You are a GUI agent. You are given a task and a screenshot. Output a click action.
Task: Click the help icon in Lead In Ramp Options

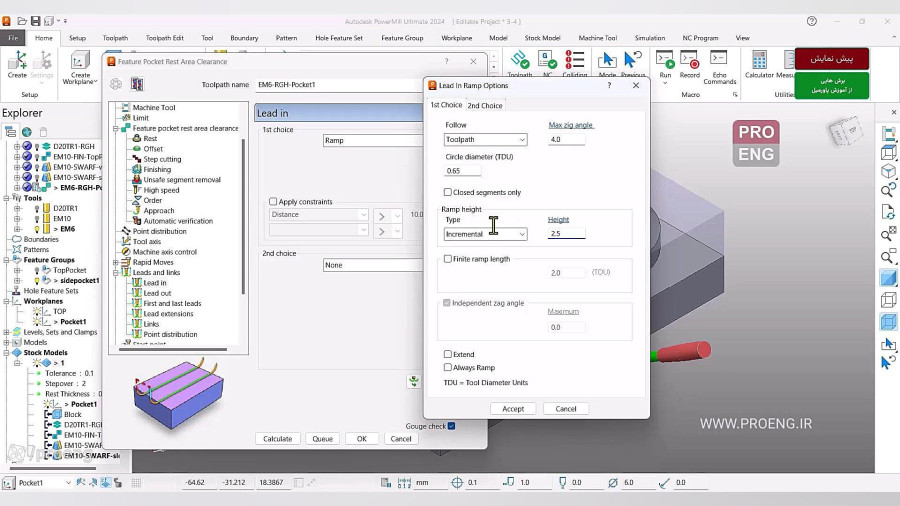609,85
